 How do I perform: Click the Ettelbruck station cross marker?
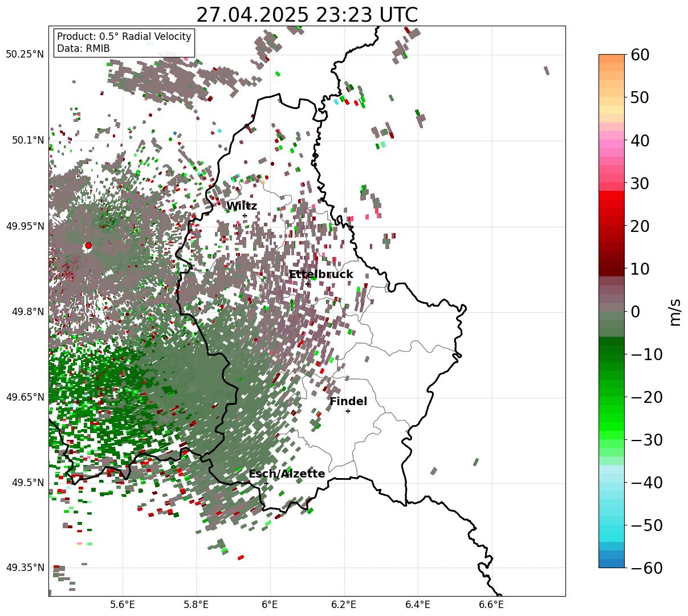click(308, 284)
